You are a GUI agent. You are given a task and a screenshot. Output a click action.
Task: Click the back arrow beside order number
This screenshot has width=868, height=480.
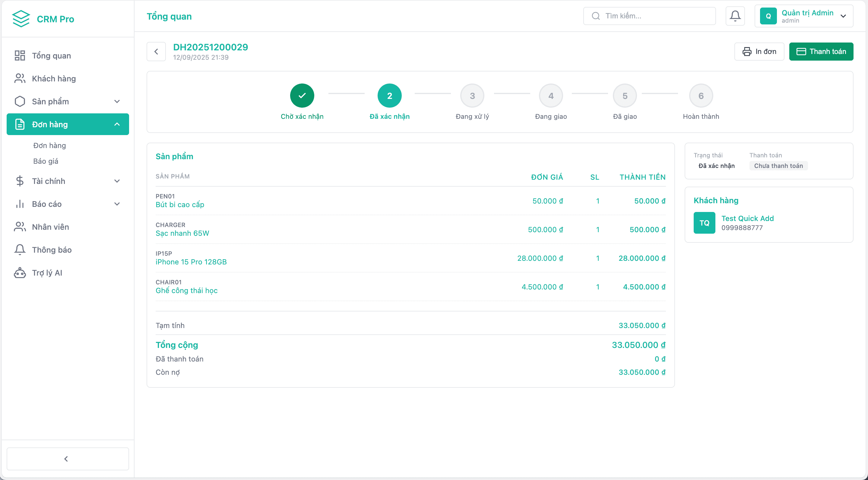click(x=156, y=52)
